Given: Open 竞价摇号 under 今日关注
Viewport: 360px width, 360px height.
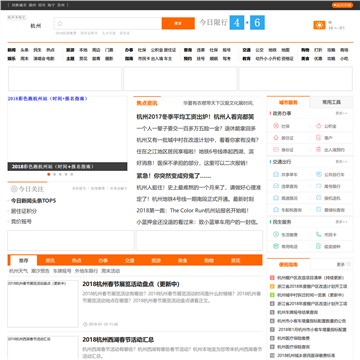Looking at the screenshot, I should click(21, 221).
